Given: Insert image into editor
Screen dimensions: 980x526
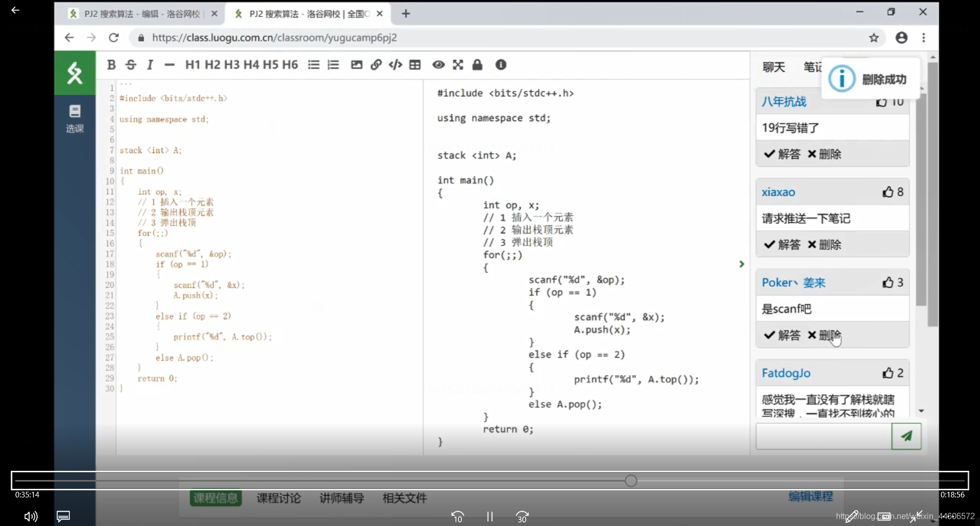Looking at the screenshot, I should click(357, 65).
